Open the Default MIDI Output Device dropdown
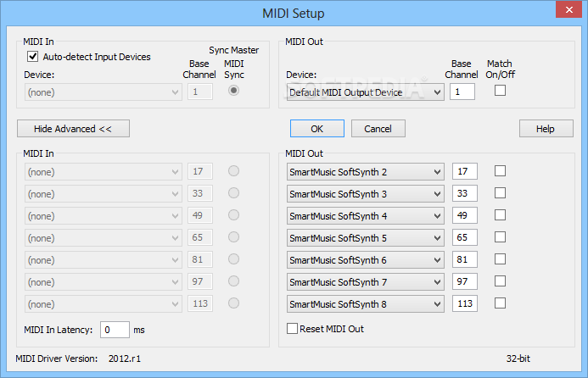The image size is (588, 378). coord(365,92)
